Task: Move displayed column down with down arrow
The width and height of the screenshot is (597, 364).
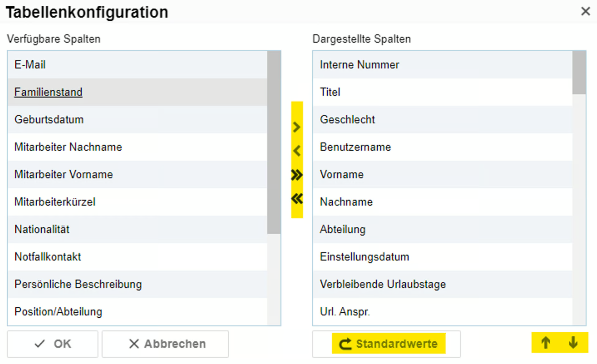Action: coord(573,343)
